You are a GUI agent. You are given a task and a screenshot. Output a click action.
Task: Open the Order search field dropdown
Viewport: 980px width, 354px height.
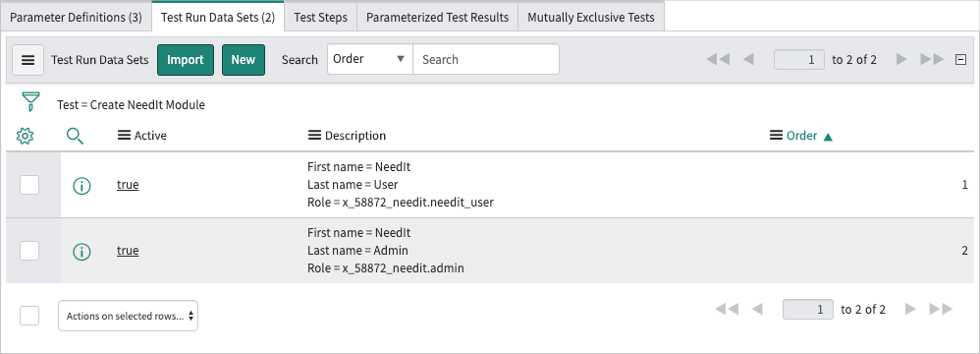pyautogui.click(x=370, y=59)
